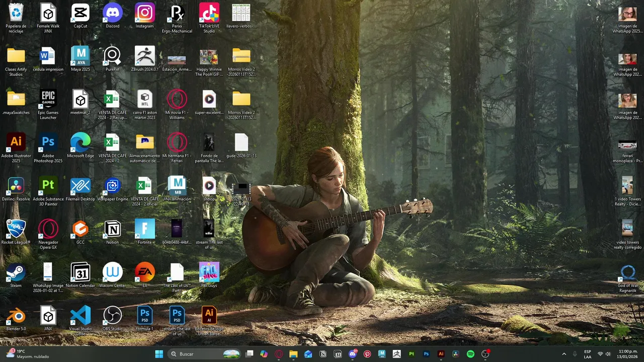This screenshot has height=362, width=644.
Task: Open the Notion Calendar desktop shortcut
Action: [x=80, y=276]
